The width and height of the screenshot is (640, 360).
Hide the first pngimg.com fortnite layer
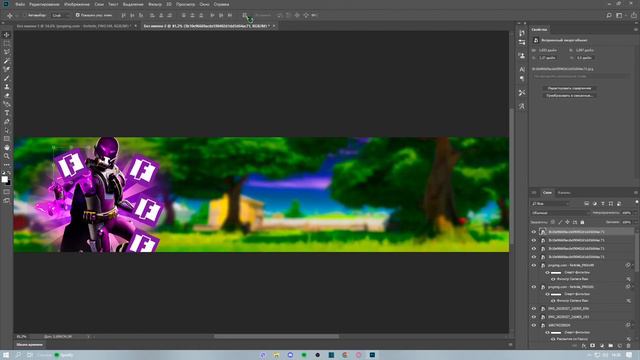(x=533, y=265)
